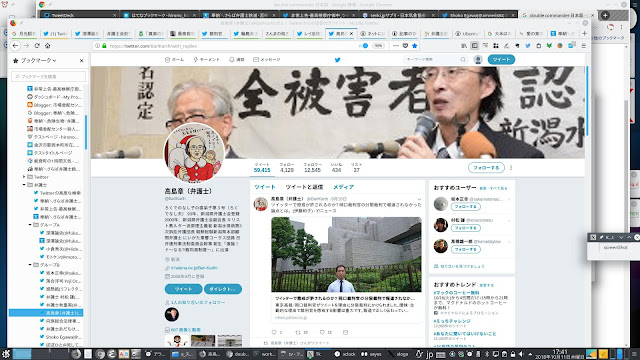640x360 pixels.
Task: Collapse the グループB folder in bookmarks
Action: 30,265
